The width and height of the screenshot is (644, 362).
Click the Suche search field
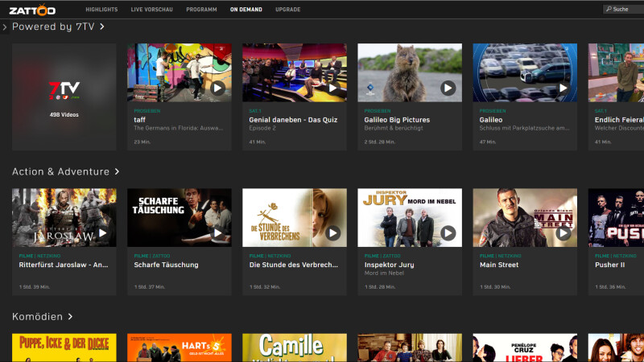click(x=623, y=9)
